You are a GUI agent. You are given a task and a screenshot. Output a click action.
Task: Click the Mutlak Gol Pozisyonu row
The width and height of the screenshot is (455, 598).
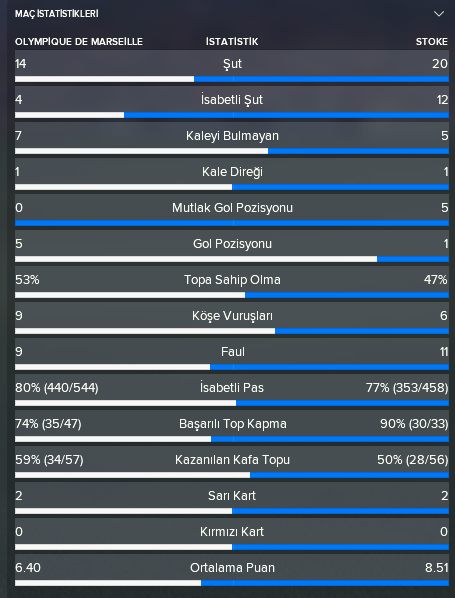pos(232,210)
